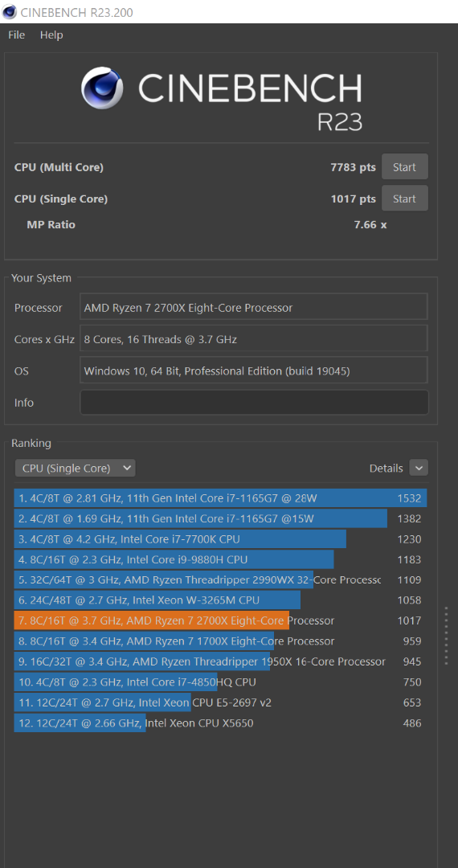This screenshot has width=458, height=868.
Task: Click the Cores x GHz field
Action: 254,339
